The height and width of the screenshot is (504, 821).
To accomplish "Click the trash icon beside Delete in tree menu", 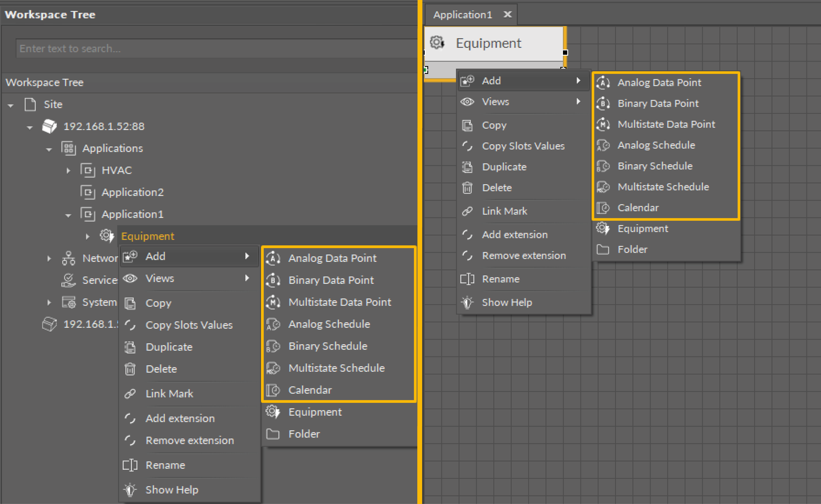I will click(130, 369).
